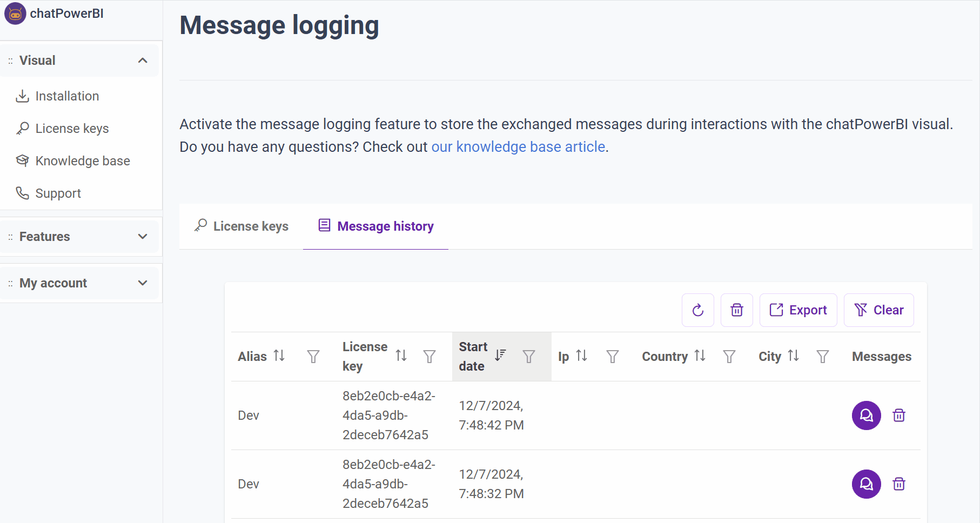Open the Alias column filter
Viewport: 980px width, 523px height.
coord(313,357)
